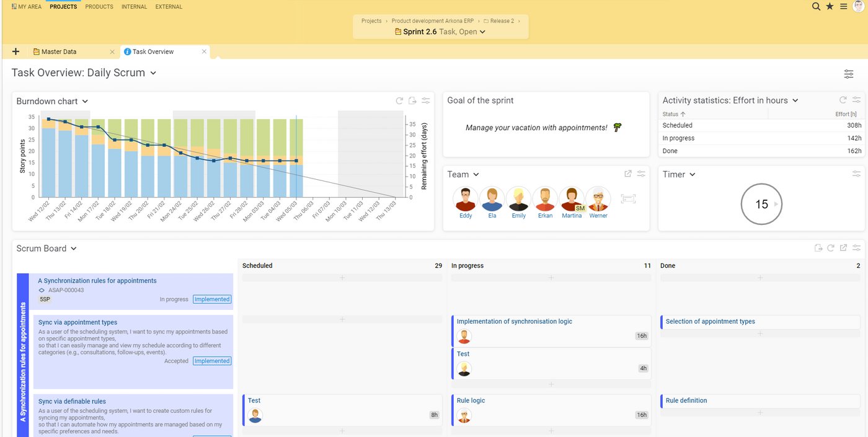Select Emily's team avatar

pos(519,200)
